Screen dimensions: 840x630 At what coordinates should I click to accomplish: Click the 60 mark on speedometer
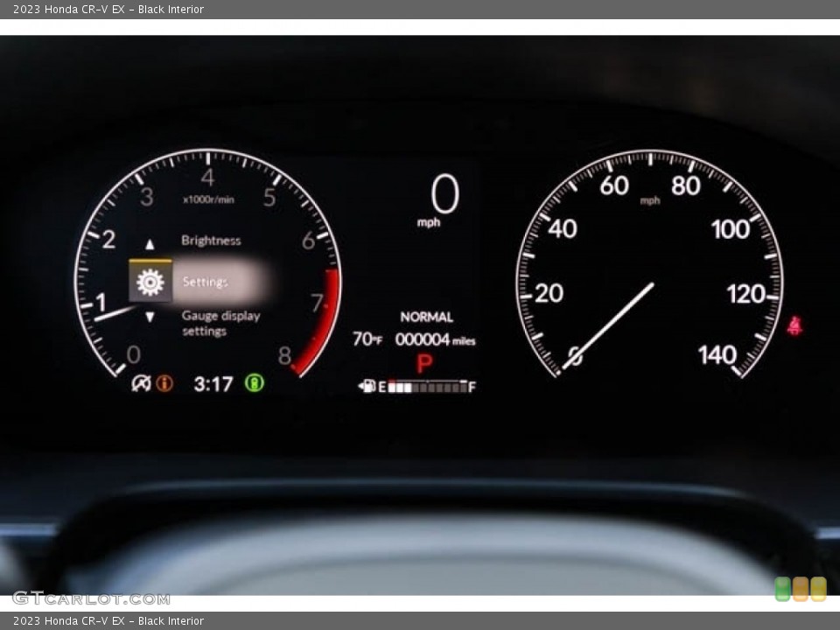pos(614,185)
